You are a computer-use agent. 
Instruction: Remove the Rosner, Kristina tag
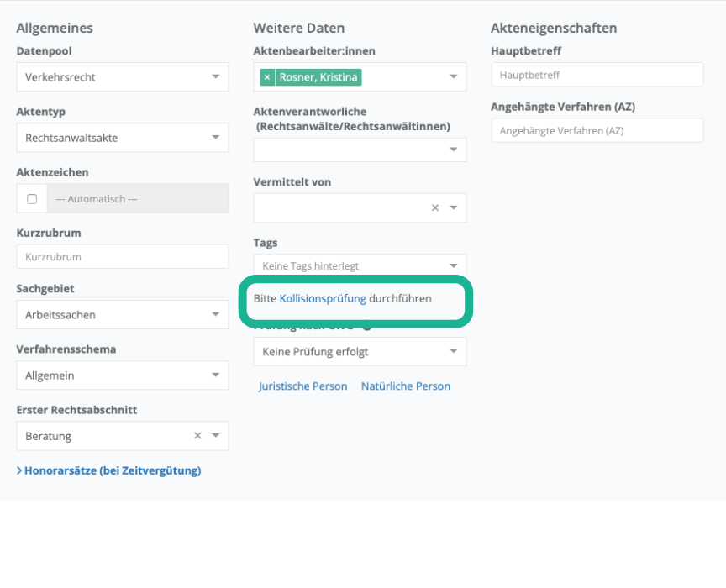tap(267, 77)
